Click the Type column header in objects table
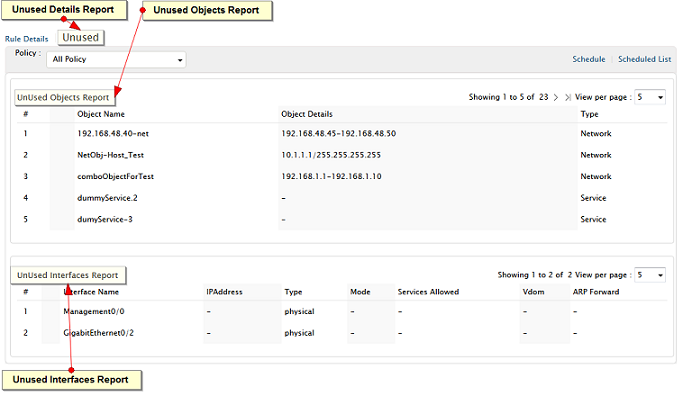The width and height of the screenshot is (683, 396). point(589,114)
